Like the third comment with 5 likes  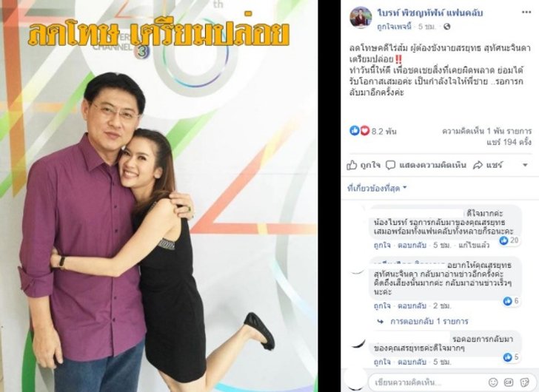click(381, 362)
